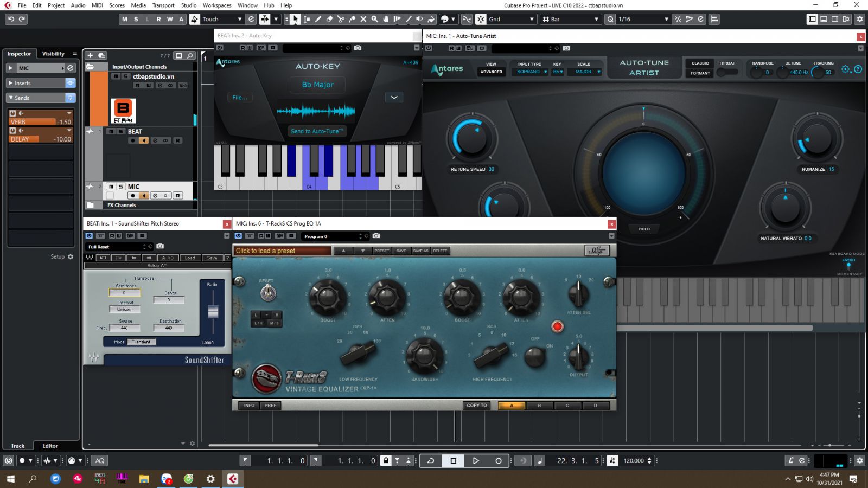This screenshot has height=488, width=868.
Task: Toggle the transport Cycle loop button
Action: pyautogui.click(x=431, y=461)
